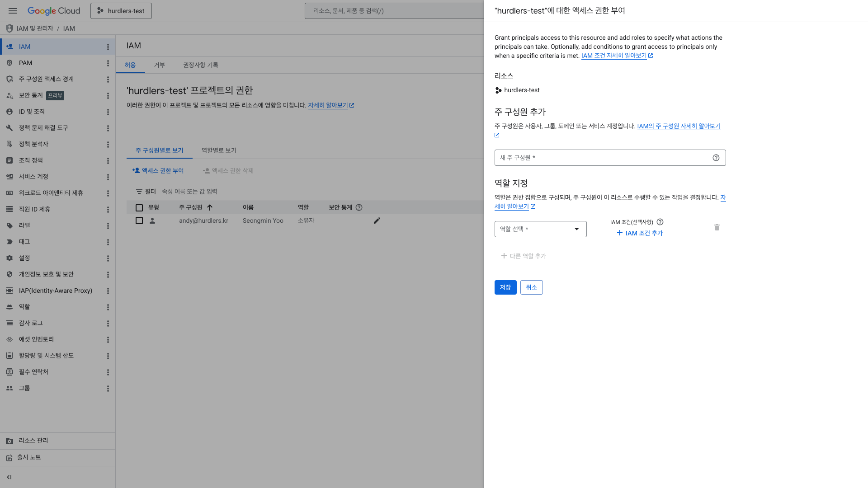Viewport: 868px width, 488px height.
Task: Click the IAP(Identity-Aware Proxy) icon
Action: [9, 291]
